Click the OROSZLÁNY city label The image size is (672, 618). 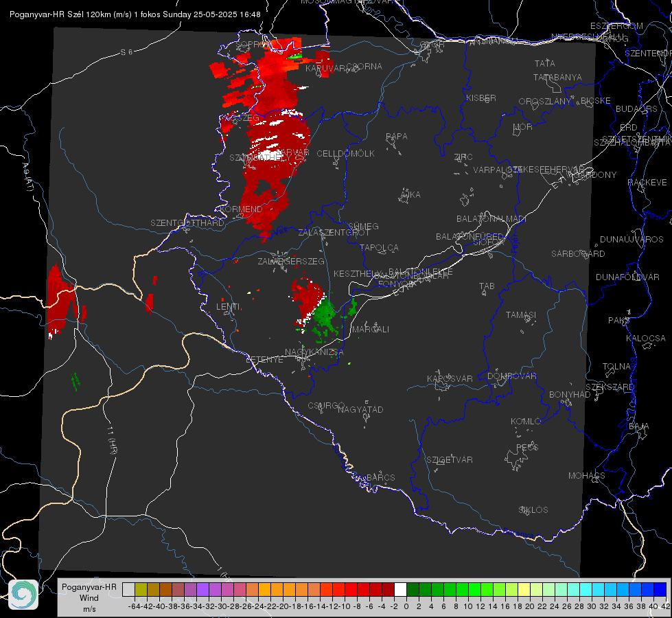tap(545, 101)
